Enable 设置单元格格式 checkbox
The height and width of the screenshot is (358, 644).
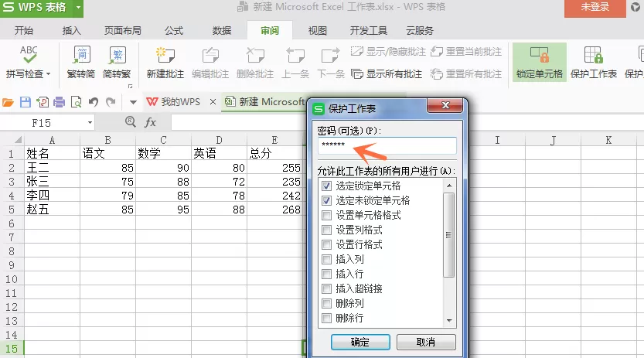(x=326, y=215)
